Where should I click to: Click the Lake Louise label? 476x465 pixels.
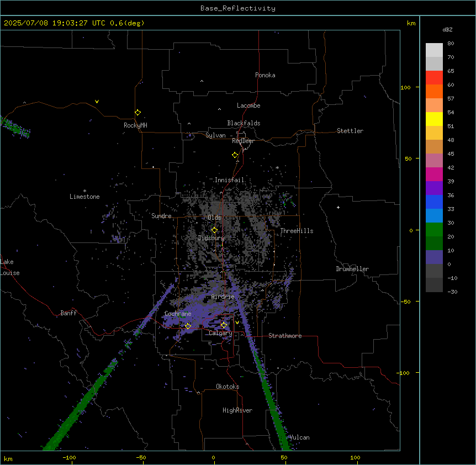[x=10, y=267]
